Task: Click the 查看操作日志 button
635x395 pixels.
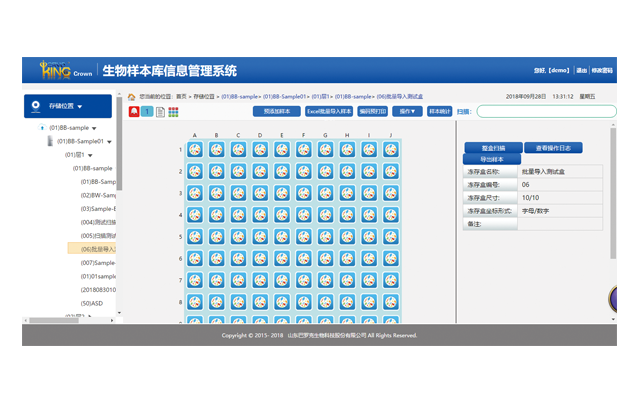Action: (x=553, y=148)
